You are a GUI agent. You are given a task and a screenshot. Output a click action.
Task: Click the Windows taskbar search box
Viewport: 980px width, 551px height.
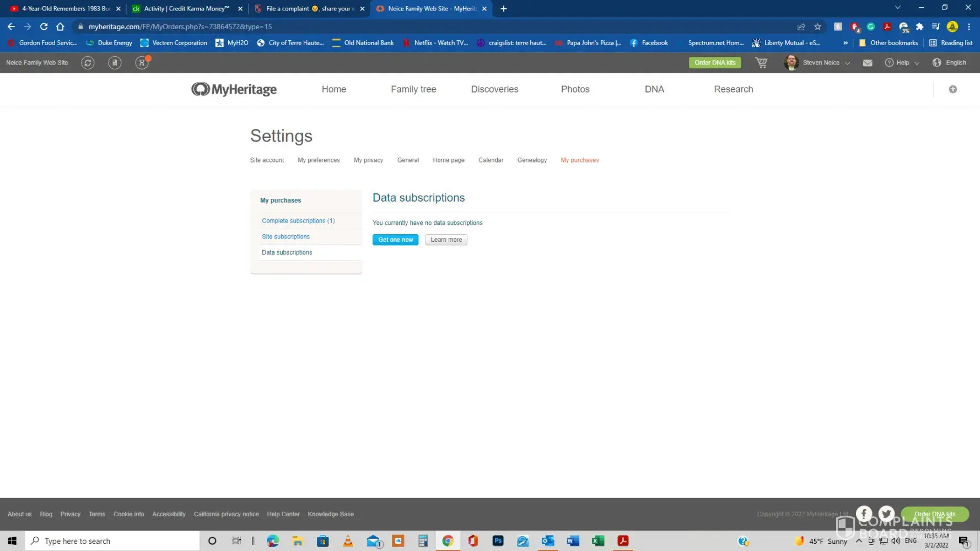113,541
